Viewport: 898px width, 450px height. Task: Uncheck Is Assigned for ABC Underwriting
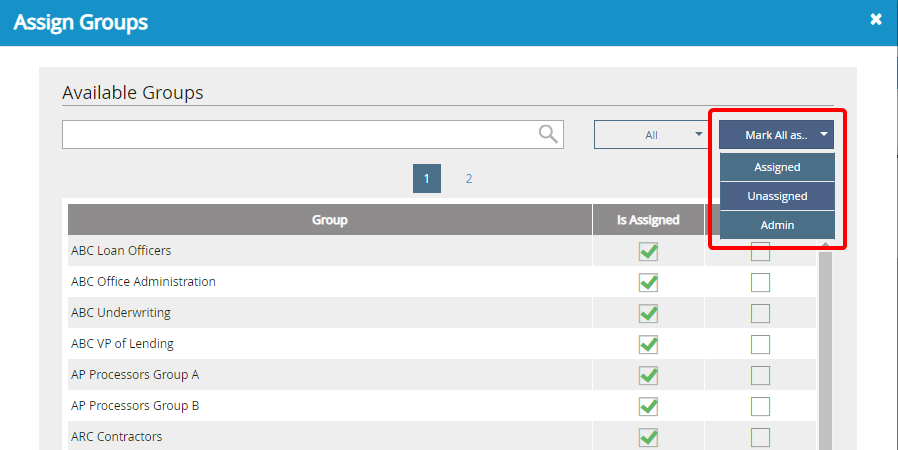648,313
